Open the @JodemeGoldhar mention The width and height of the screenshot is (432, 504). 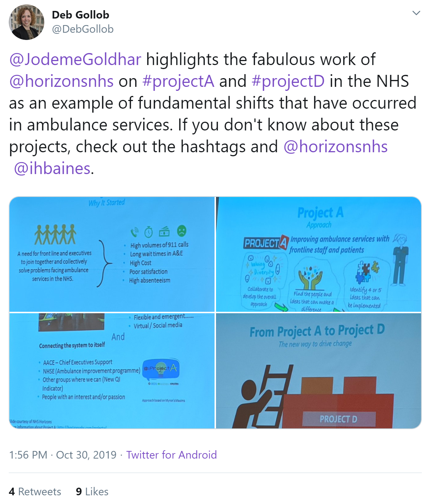[x=75, y=60]
